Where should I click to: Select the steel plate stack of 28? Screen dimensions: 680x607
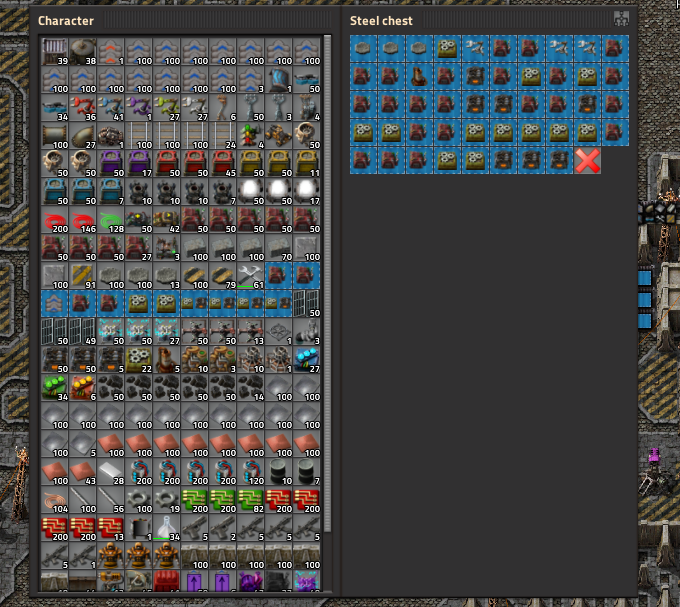(111, 469)
